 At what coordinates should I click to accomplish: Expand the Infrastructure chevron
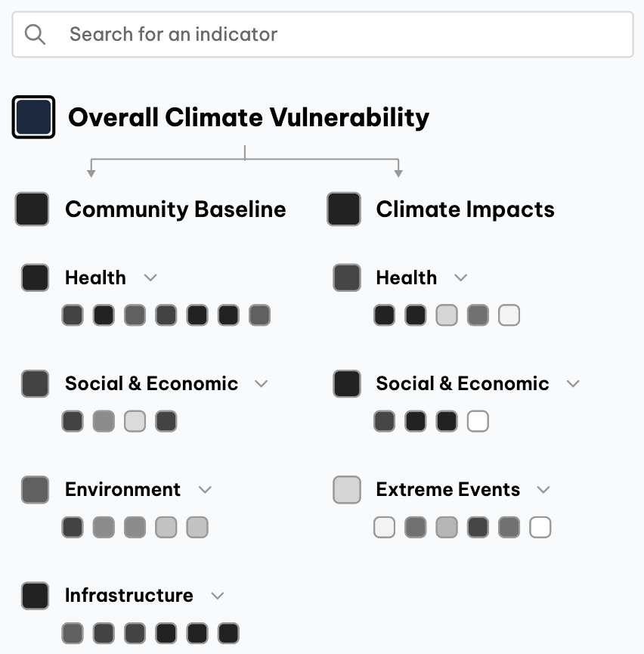click(x=218, y=596)
